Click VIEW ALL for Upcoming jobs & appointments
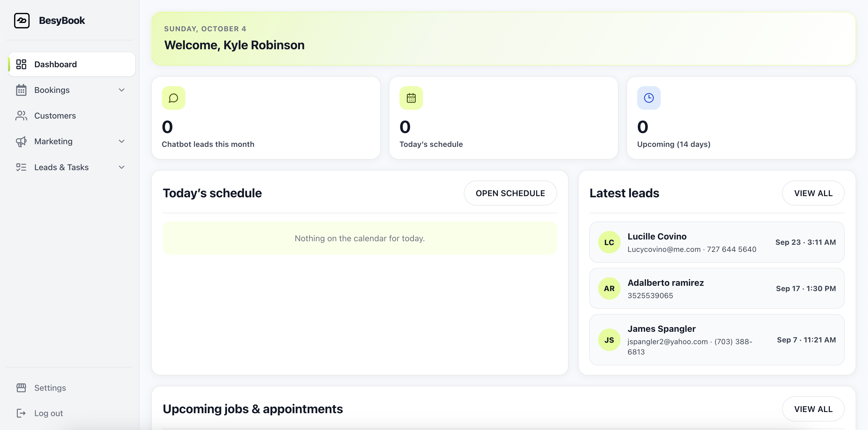Viewport: 868px width, 430px height. click(813, 409)
